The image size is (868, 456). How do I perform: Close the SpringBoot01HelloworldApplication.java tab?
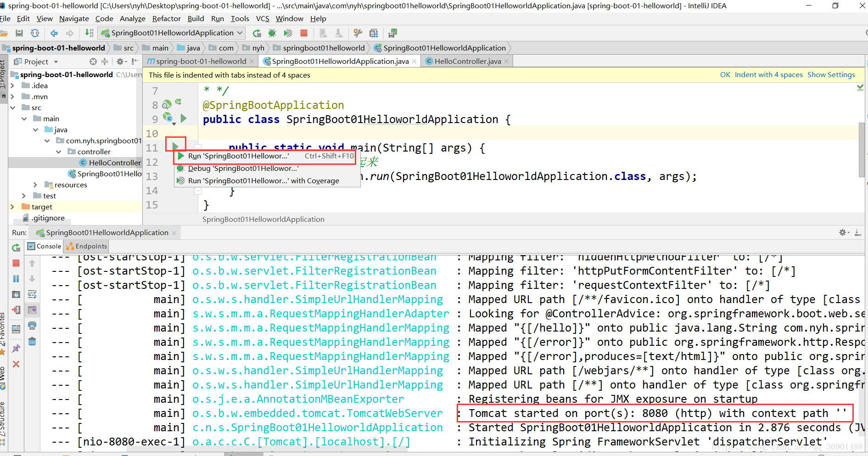tap(414, 62)
